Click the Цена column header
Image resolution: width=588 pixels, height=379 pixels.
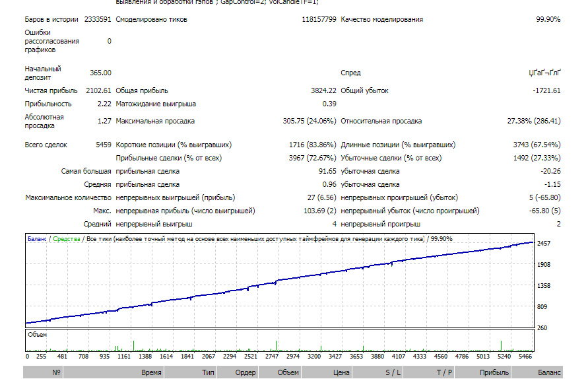327,372
